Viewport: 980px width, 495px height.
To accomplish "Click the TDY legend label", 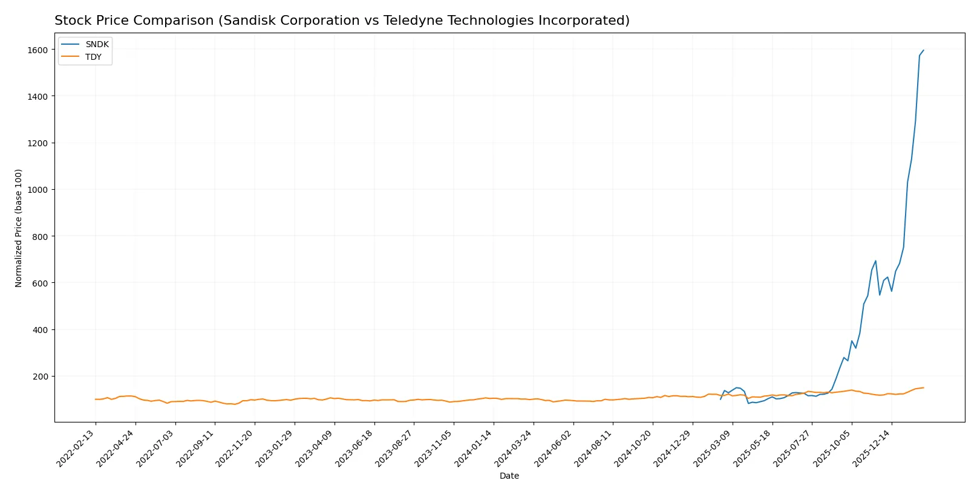I will click(x=93, y=57).
